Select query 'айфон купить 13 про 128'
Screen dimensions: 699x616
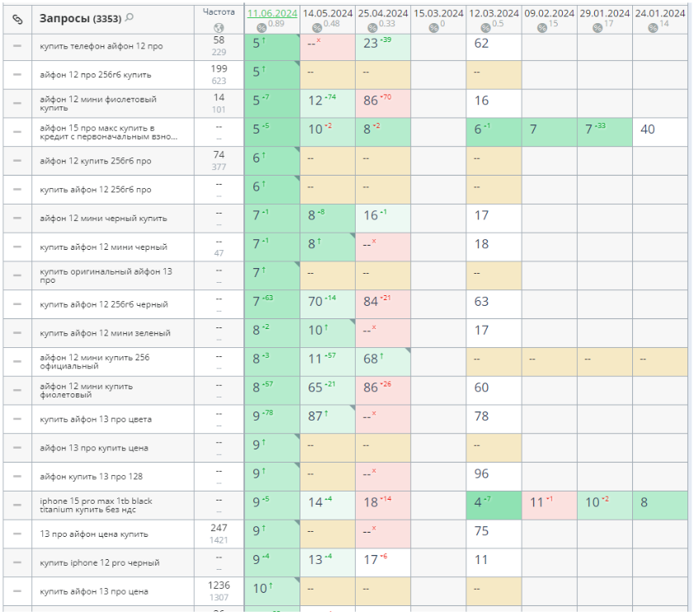(92, 476)
